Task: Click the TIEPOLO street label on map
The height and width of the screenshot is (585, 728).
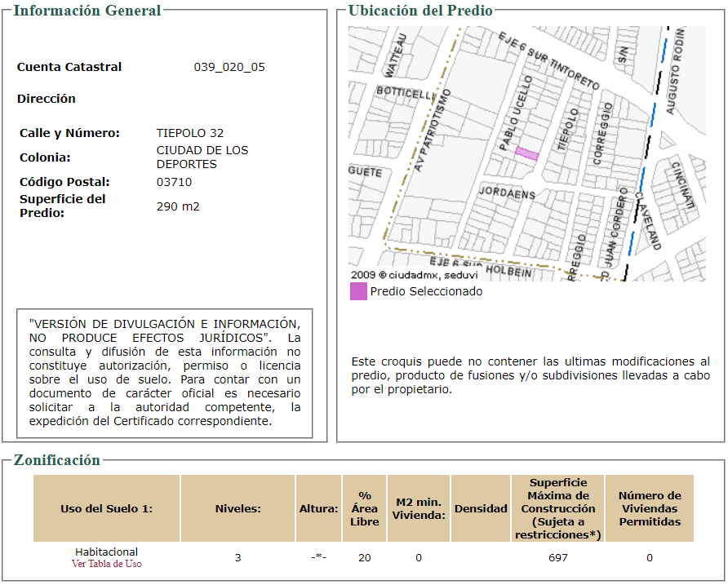Action: tap(568, 130)
